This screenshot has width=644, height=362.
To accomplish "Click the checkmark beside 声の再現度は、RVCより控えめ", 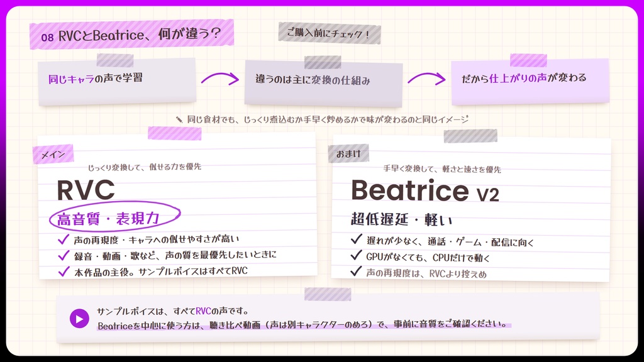I will tap(356, 271).
